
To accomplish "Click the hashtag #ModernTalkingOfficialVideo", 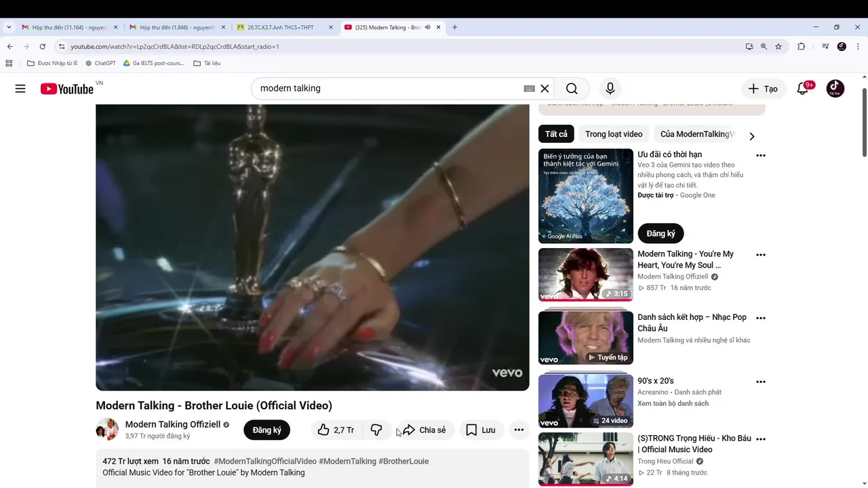I will tap(265, 461).
